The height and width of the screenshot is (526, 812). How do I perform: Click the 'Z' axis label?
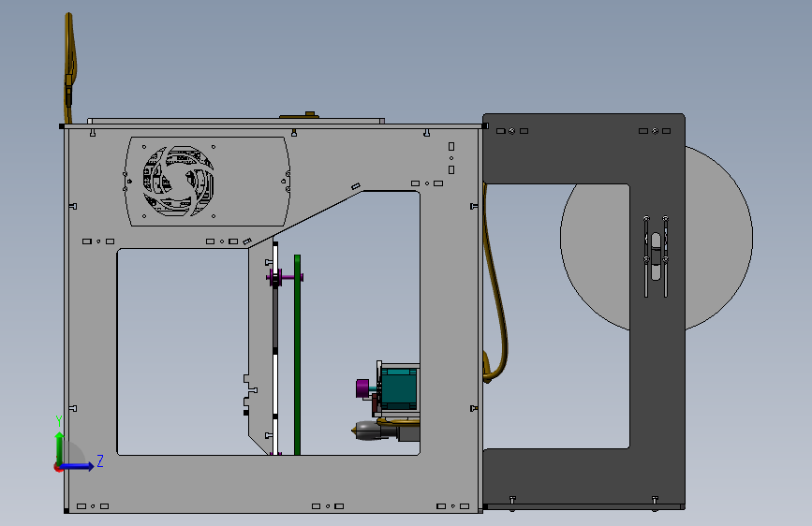(100, 460)
